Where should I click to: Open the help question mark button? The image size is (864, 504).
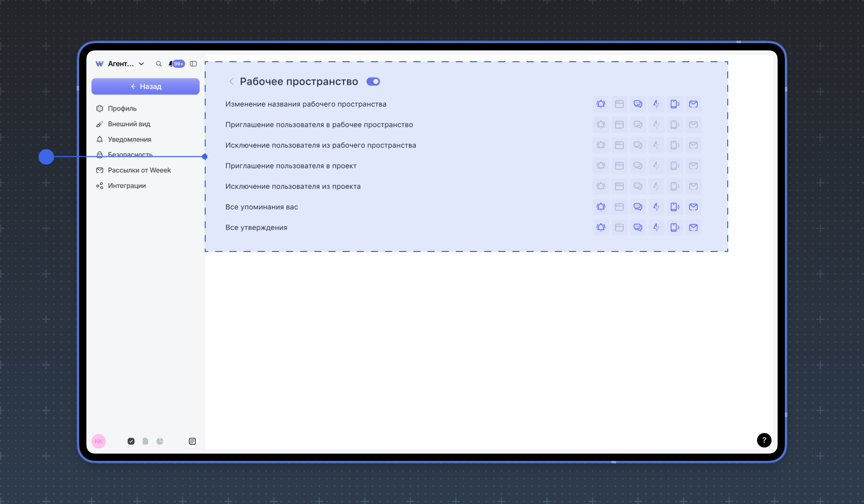[x=764, y=440]
